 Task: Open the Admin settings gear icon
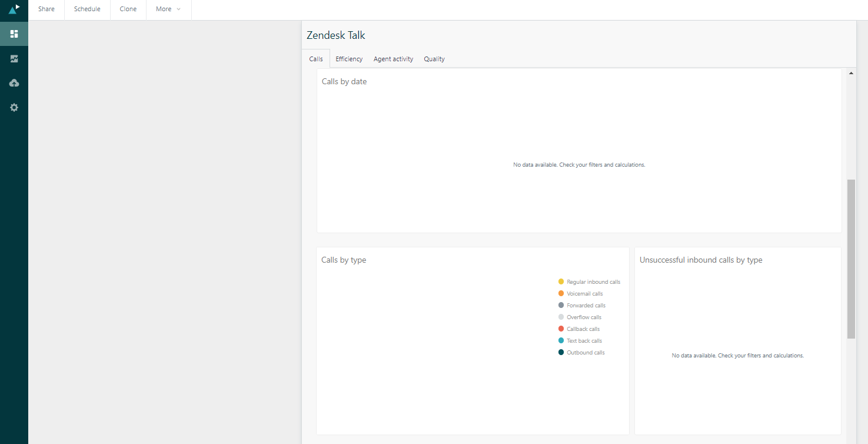click(14, 108)
